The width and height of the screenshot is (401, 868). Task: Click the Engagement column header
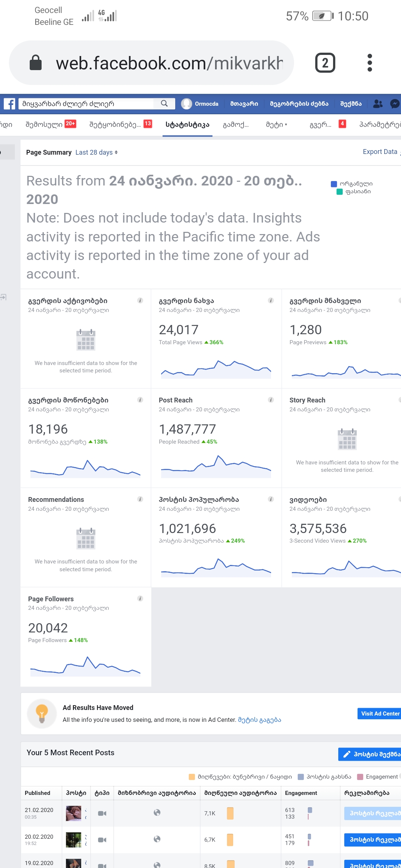click(301, 793)
